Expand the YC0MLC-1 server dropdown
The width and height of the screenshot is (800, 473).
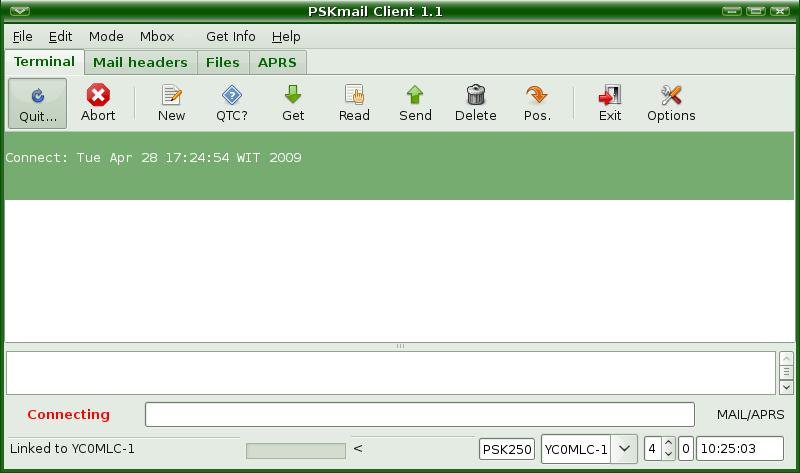click(624, 449)
